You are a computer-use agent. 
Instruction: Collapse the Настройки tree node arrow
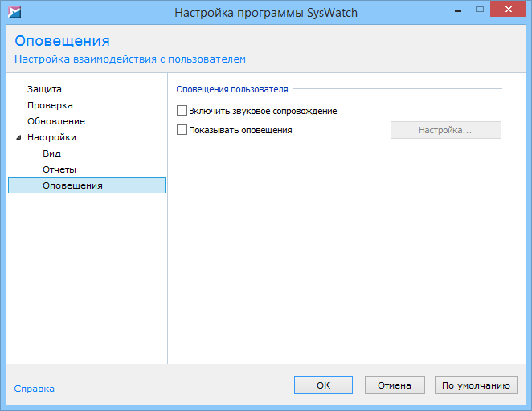[x=19, y=137]
